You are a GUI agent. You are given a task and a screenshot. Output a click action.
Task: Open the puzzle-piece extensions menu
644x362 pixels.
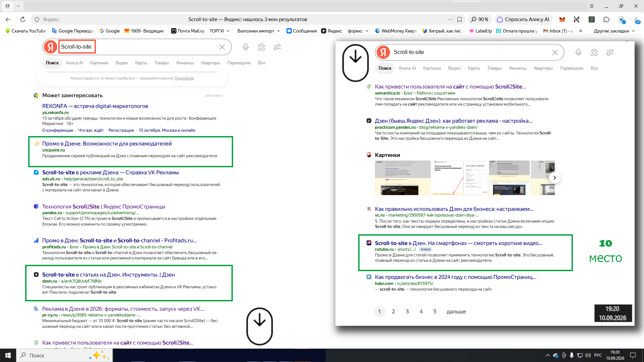tap(606, 19)
